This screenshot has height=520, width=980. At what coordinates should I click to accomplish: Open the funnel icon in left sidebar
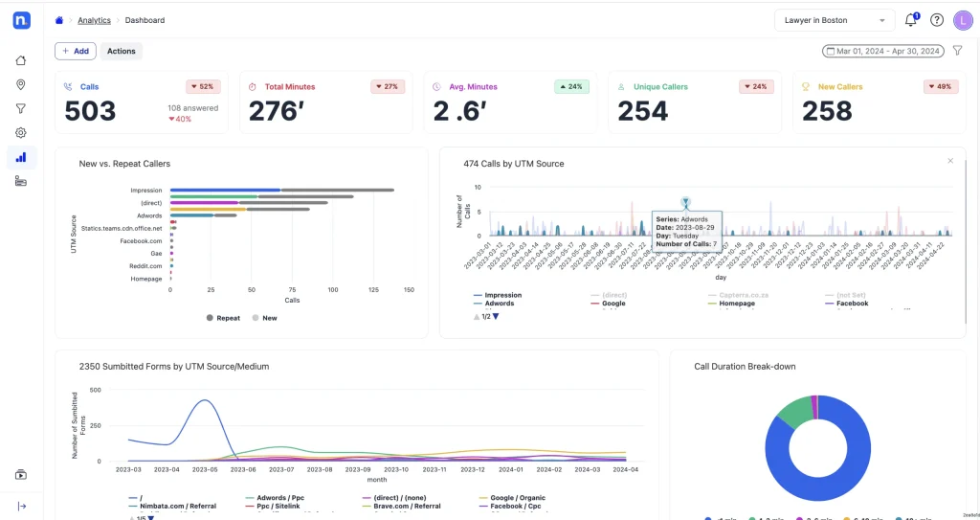tap(21, 109)
